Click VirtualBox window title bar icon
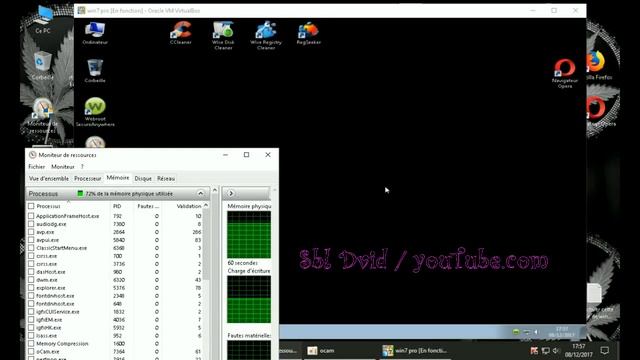 coord(81,10)
